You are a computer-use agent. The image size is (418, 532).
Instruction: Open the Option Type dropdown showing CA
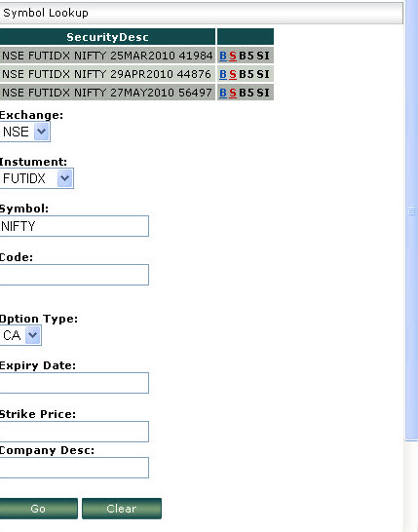tap(20, 335)
